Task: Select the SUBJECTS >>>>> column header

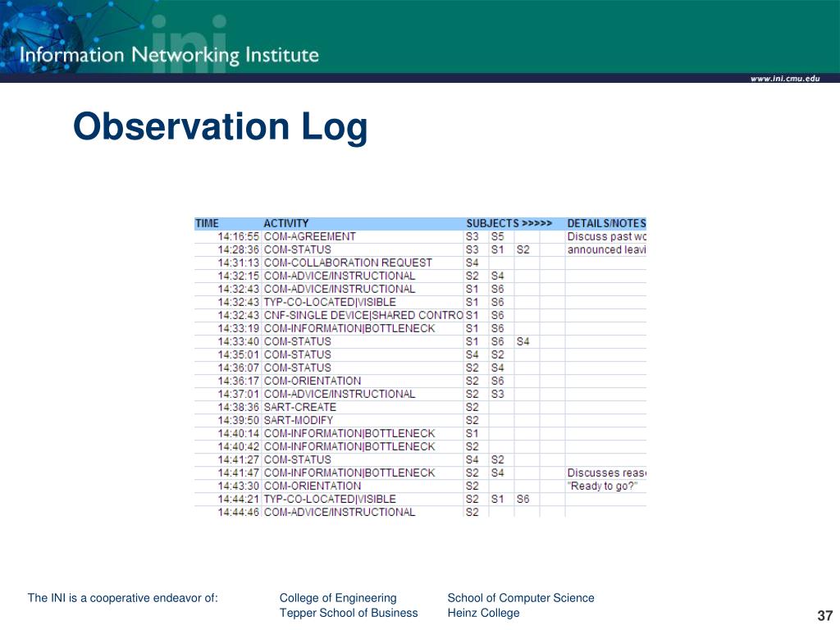Action: coord(509,223)
